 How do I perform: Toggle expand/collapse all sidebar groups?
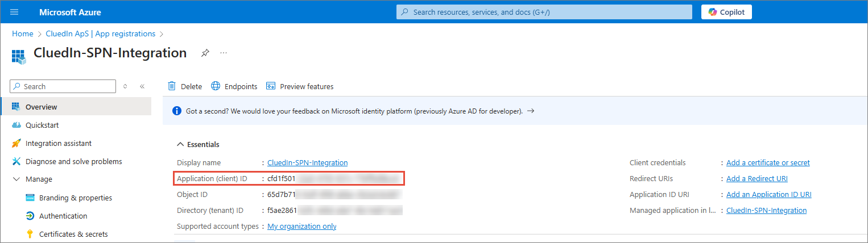point(126,86)
